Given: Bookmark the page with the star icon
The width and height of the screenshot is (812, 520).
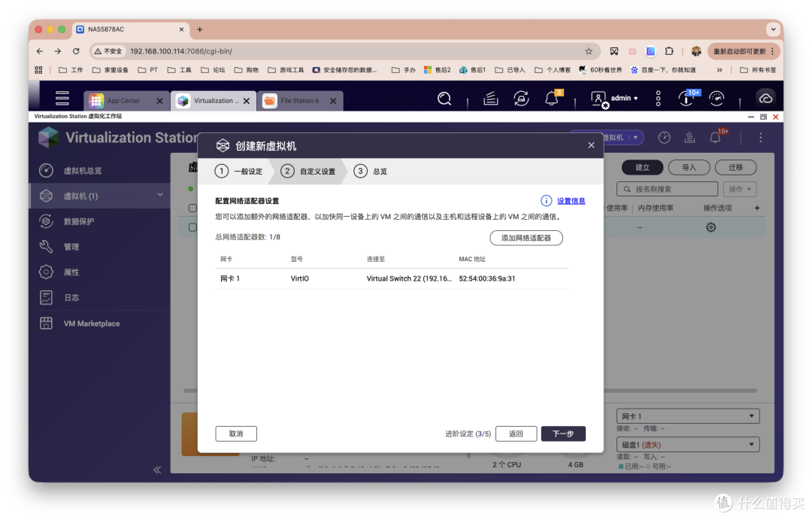Looking at the screenshot, I should coord(589,51).
